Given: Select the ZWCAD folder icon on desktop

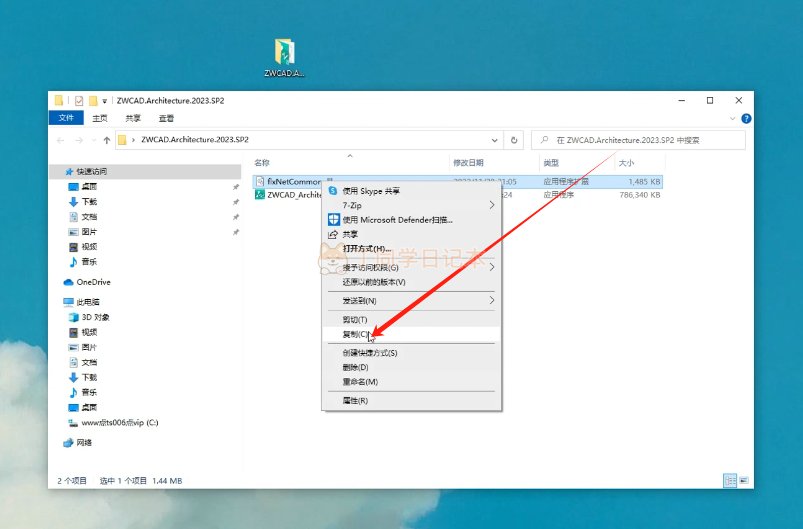Looking at the screenshot, I should 284,52.
